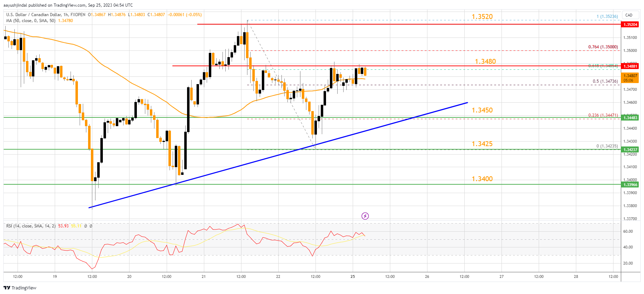Click the RSI (14, close, SMA, 14, 2) legend
The width and height of the screenshot is (644, 294).
point(31,226)
